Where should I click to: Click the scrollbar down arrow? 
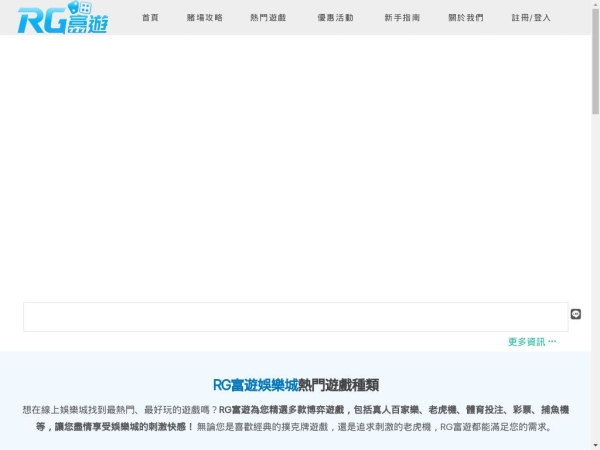click(x=595, y=446)
